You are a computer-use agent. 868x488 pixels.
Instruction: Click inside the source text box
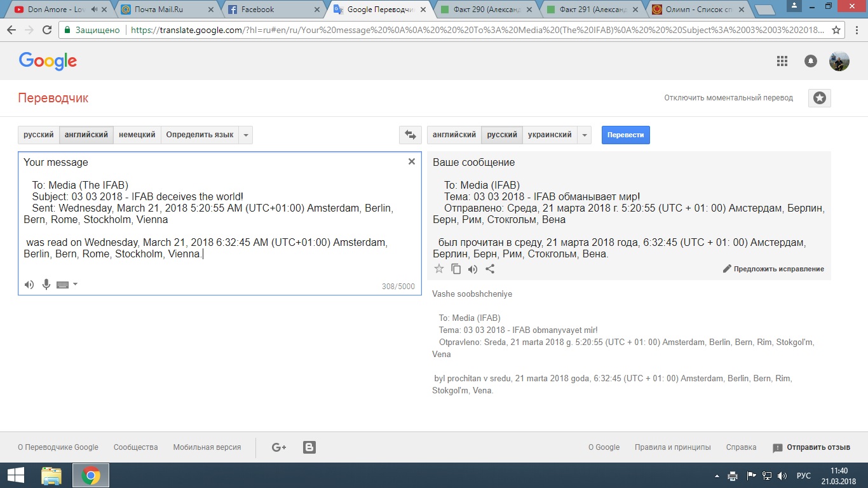click(219, 223)
